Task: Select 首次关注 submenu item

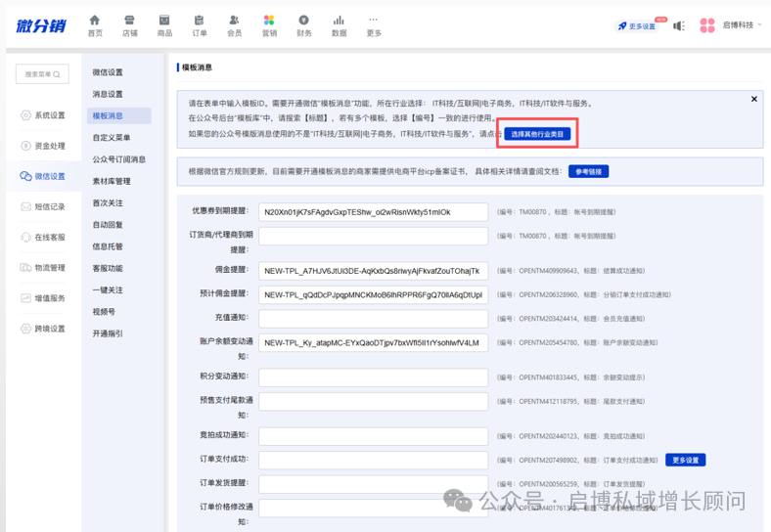Action: [108, 203]
